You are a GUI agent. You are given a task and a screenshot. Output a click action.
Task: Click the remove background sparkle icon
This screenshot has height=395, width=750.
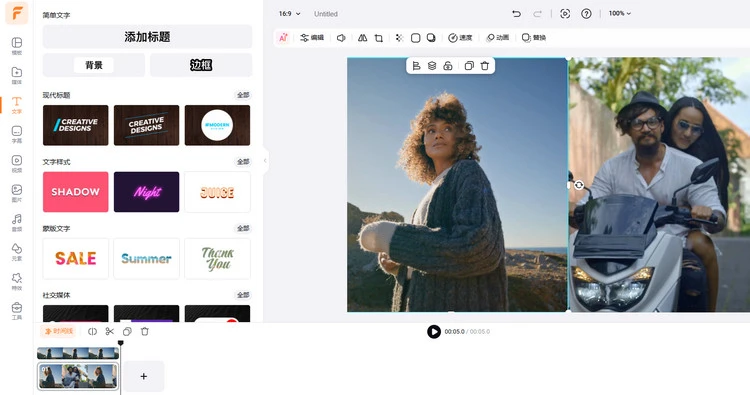[x=399, y=37]
